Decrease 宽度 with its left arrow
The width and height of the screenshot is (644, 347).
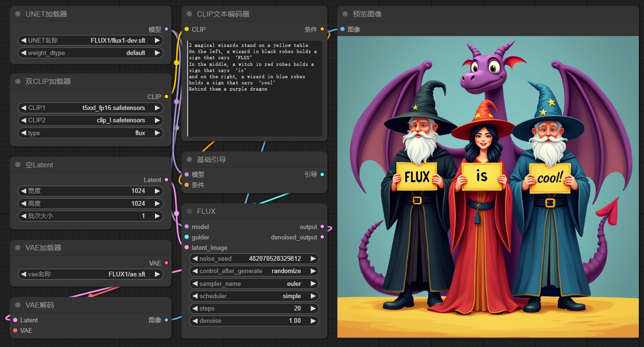click(23, 191)
